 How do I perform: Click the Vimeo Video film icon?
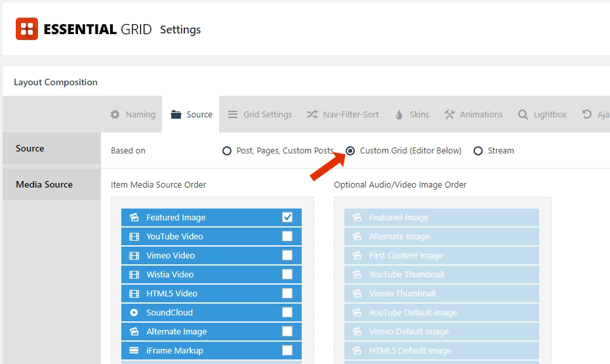[134, 256]
